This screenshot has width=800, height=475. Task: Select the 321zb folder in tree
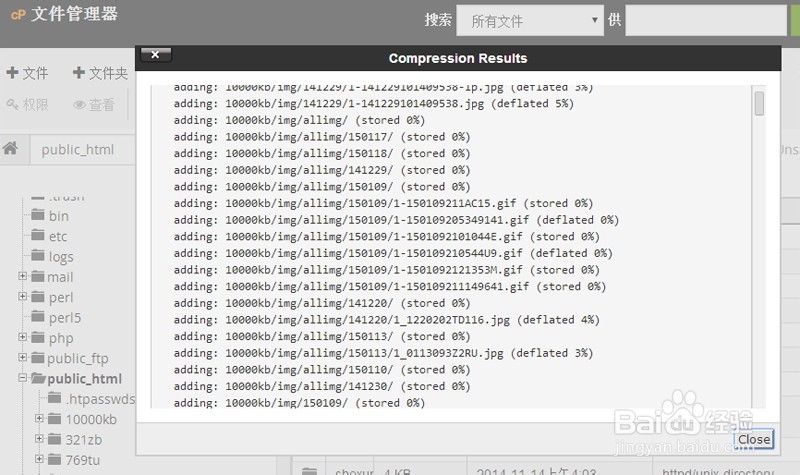[x=84, y=440]
